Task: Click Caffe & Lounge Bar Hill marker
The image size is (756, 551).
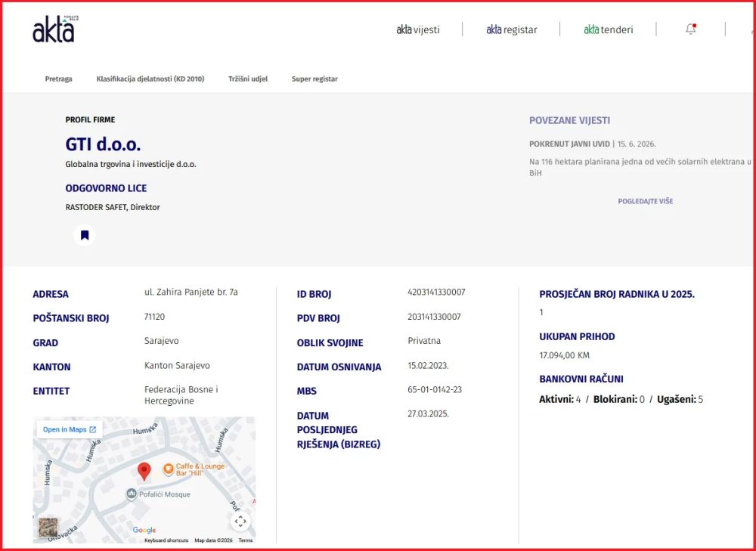Action: pyautogui.click(x=168, y=469)
